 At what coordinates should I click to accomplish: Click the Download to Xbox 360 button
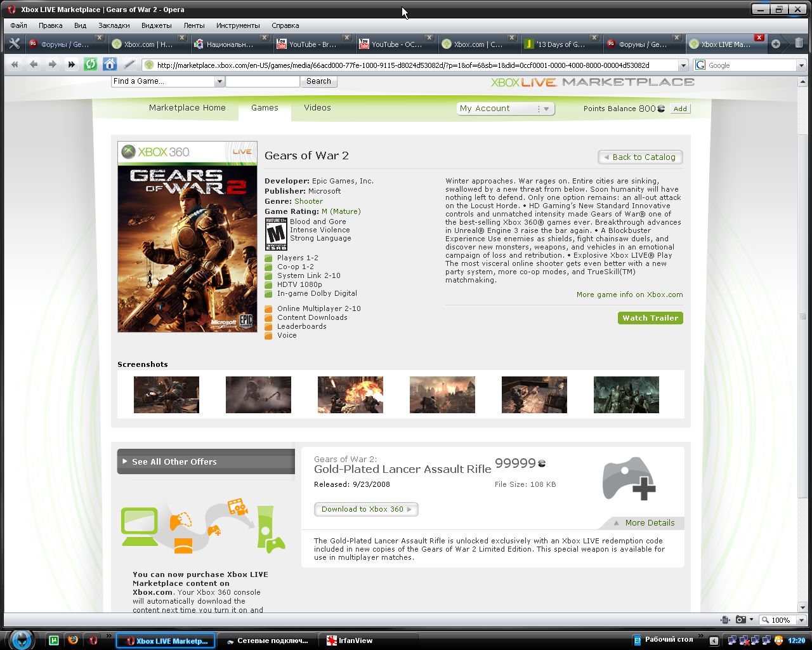point(366,509)
